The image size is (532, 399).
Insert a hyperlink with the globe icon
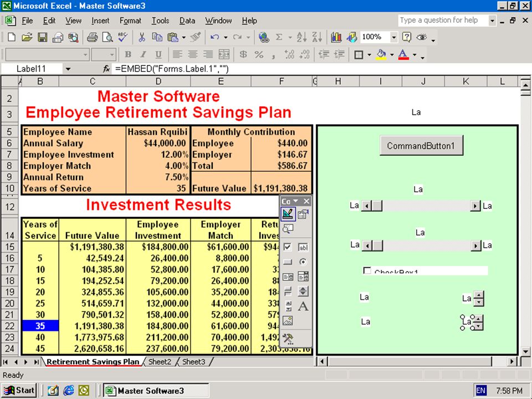(264, 37)
